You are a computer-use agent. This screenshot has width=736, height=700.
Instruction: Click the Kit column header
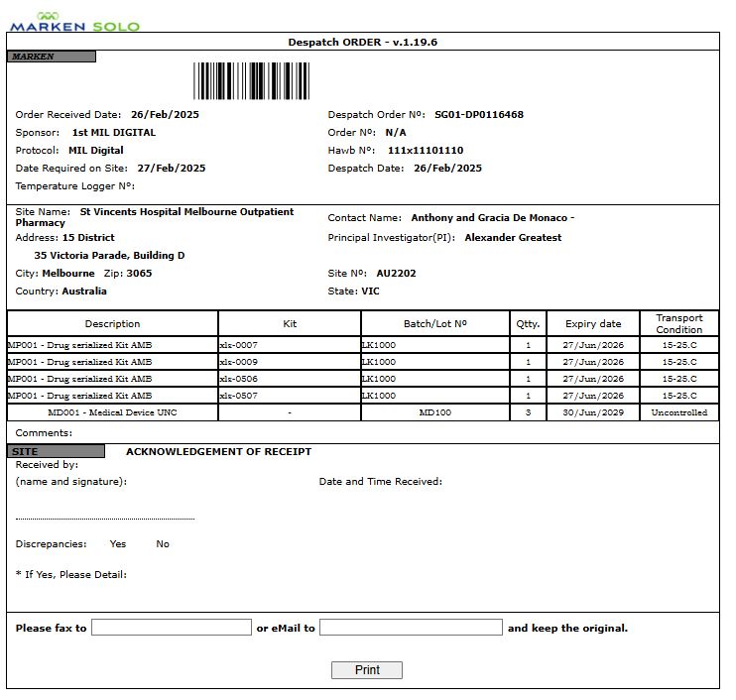[290, 324]
